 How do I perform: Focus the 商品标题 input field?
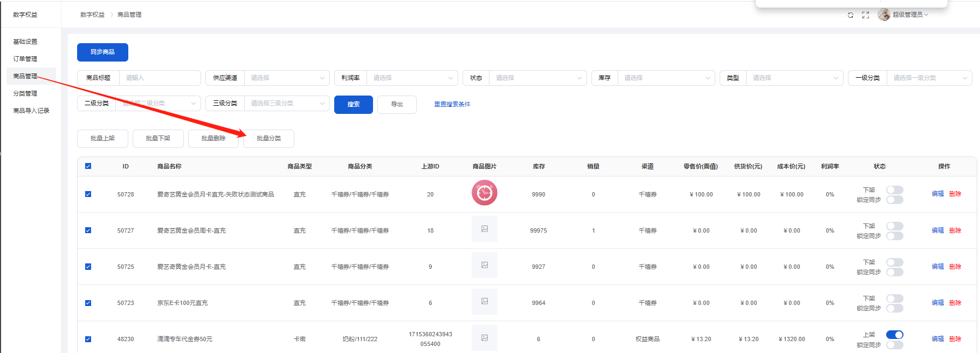[160, 78]
